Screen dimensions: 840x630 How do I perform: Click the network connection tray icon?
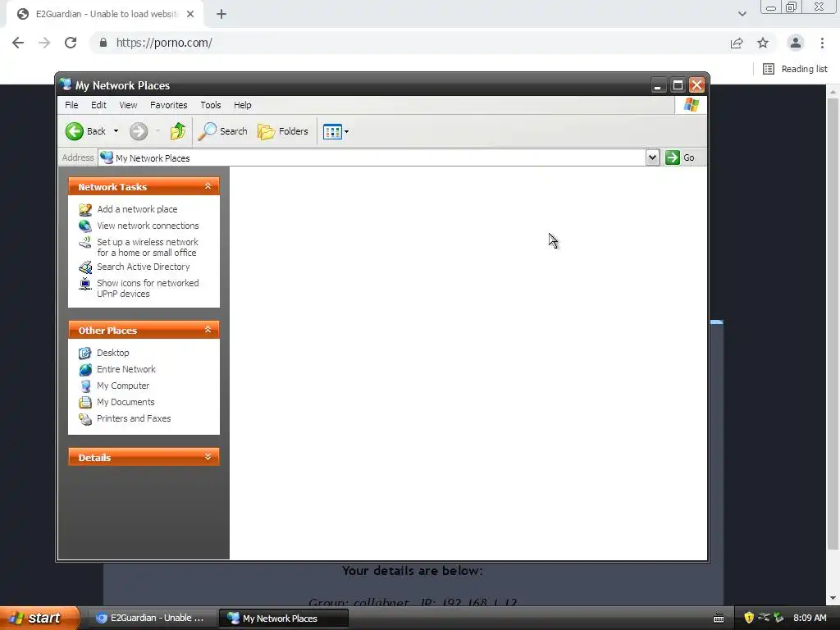764,617
